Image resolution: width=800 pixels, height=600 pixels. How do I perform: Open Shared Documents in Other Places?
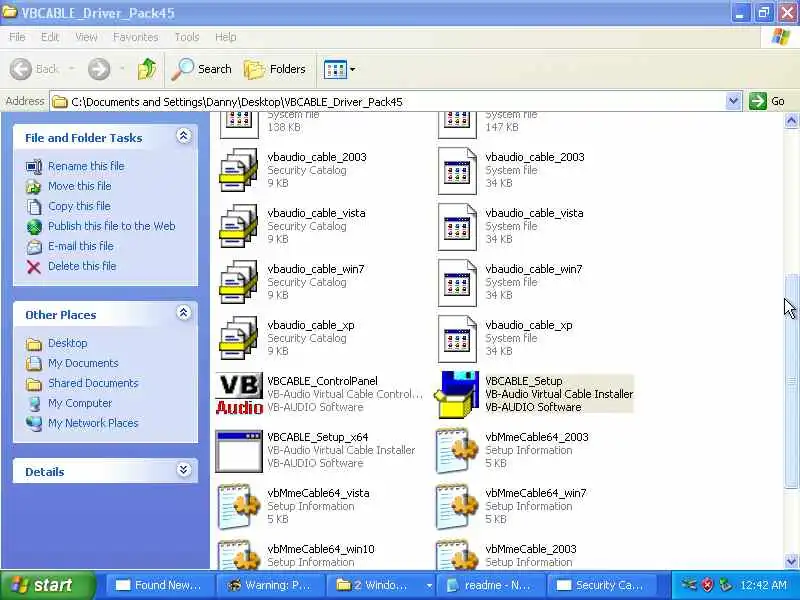[93, 383]
